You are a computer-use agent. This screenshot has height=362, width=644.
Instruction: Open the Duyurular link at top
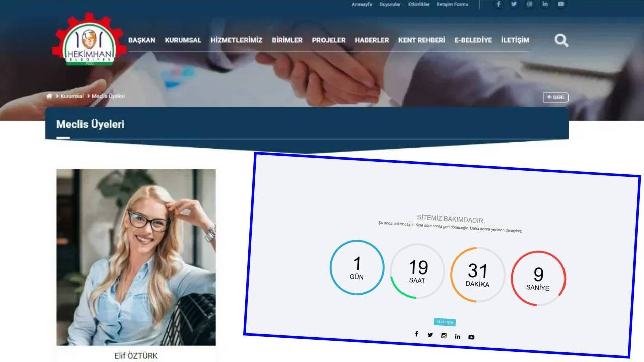tap(390, 4)
